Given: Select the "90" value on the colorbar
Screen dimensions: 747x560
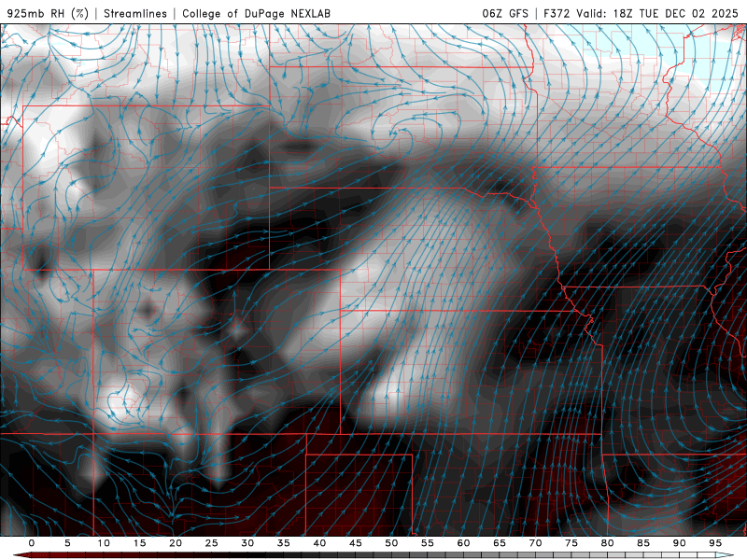Looking at the screenshot, I should click(680, 543).
